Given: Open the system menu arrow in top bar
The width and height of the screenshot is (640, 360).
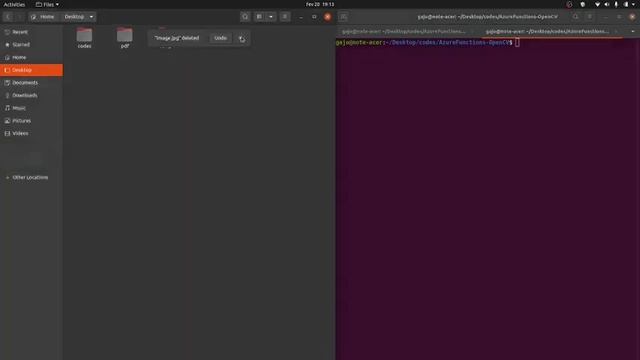Looking at the screenshot, I should [x=633, y=4].
